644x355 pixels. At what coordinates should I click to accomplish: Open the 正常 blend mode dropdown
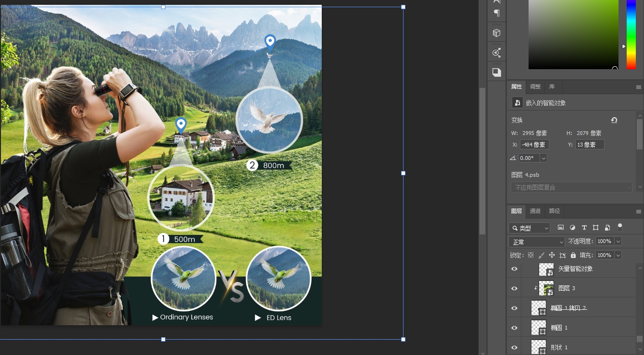coord(537,242)
